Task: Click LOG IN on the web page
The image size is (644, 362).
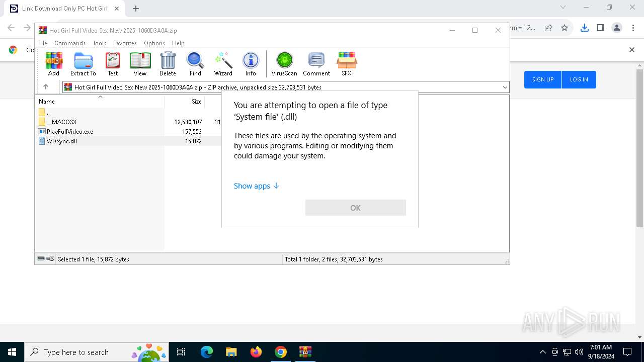Action: tap(579, 79)
